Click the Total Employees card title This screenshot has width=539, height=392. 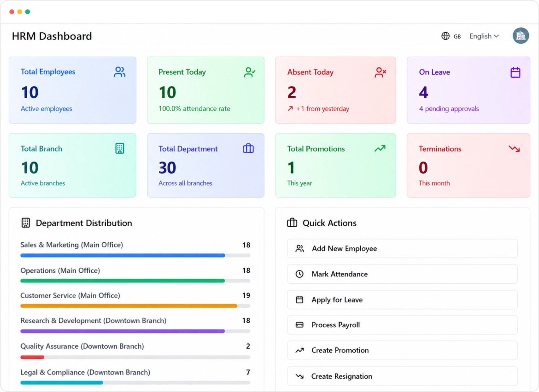click(x=48, y=71)
